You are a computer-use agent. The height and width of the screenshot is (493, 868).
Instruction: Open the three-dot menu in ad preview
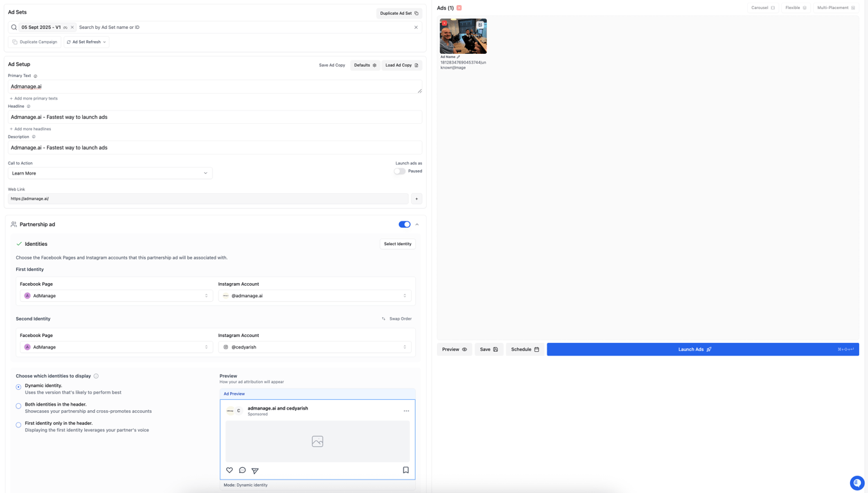[x=406, y=411]
